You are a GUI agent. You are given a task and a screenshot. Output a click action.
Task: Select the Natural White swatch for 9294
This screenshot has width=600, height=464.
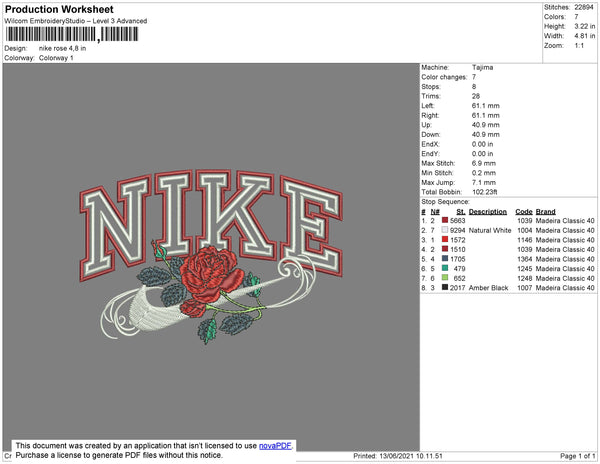445,230
